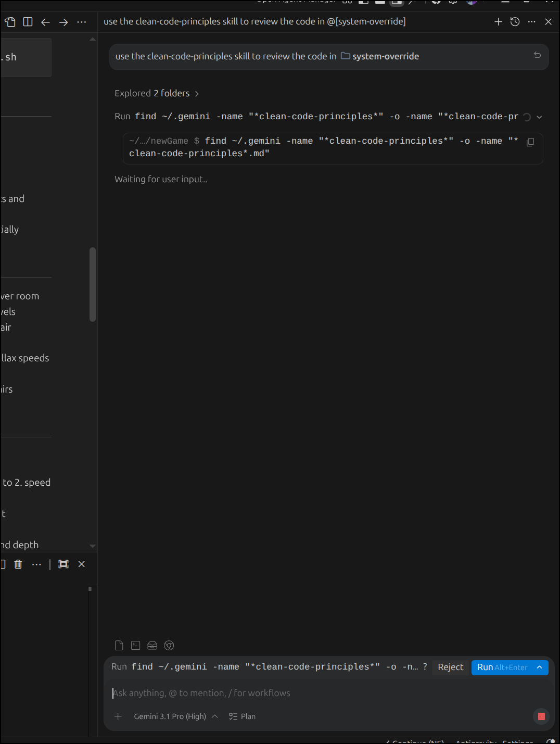560x744 pixels.
Task: Open the chat panel more actions menu
Action: pyautogui.click(x=531, y=22)
